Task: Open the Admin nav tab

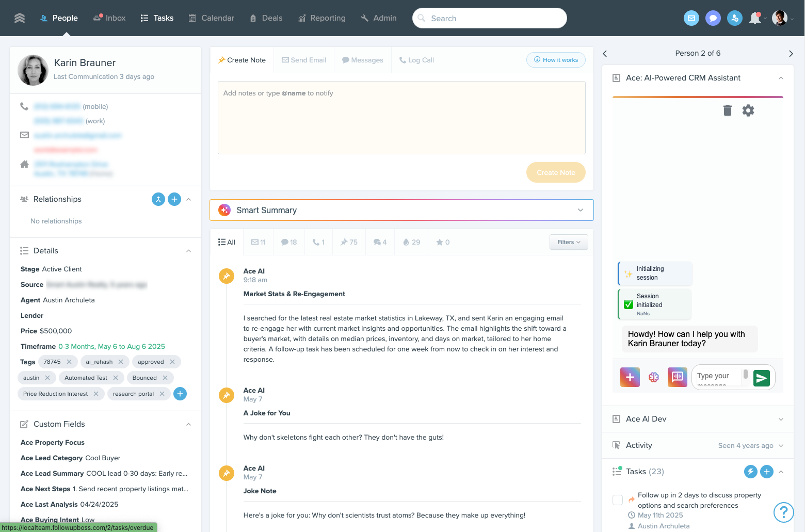Action: 379,18
